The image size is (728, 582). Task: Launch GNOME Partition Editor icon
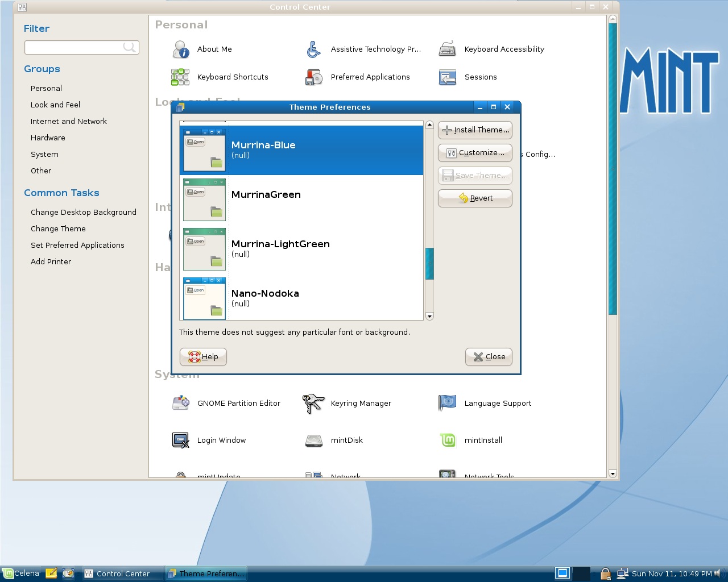tap(180, 403)
